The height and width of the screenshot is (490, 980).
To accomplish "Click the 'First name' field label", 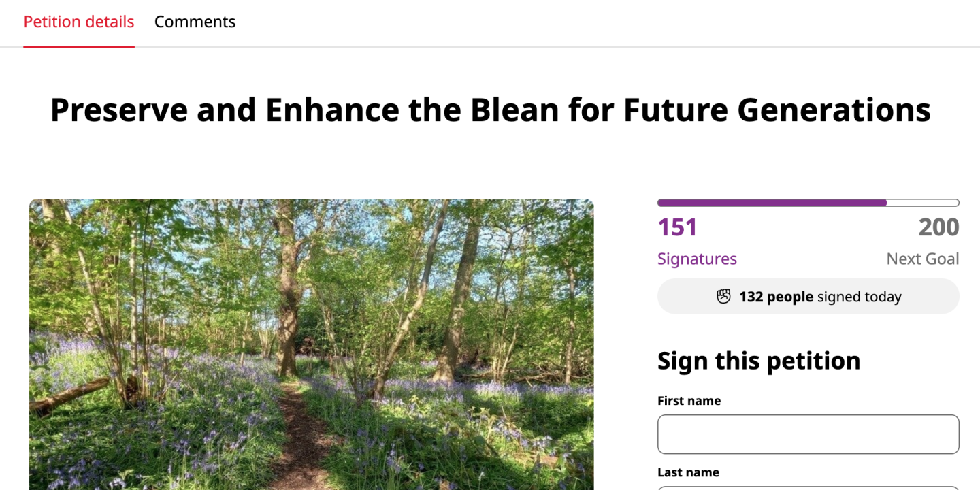I will coord(689,400).
